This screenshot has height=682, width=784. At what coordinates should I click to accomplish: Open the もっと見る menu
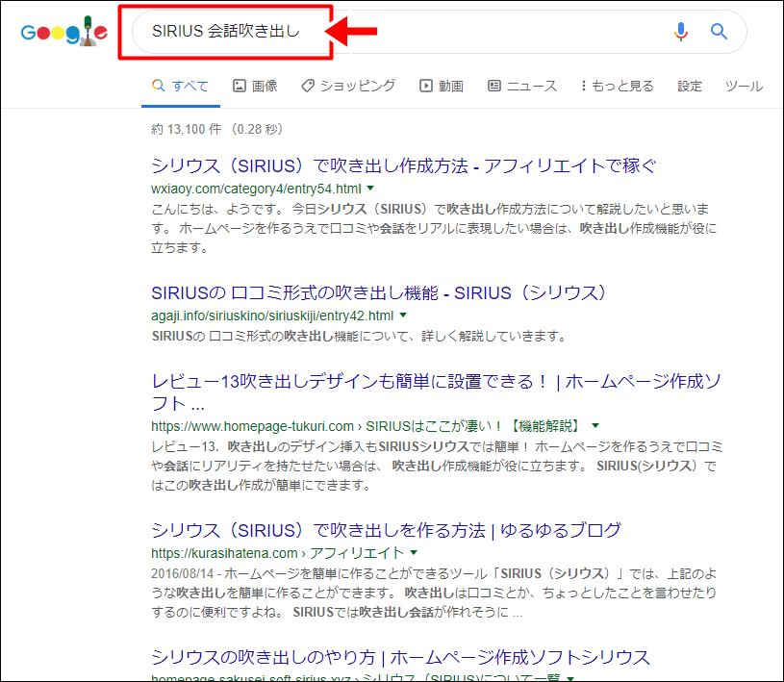pyautogui.click(x=617, y=86)
